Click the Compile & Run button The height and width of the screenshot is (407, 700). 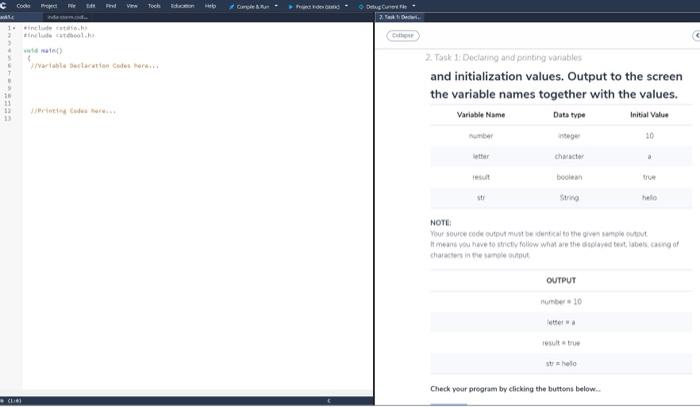[249, 7]
